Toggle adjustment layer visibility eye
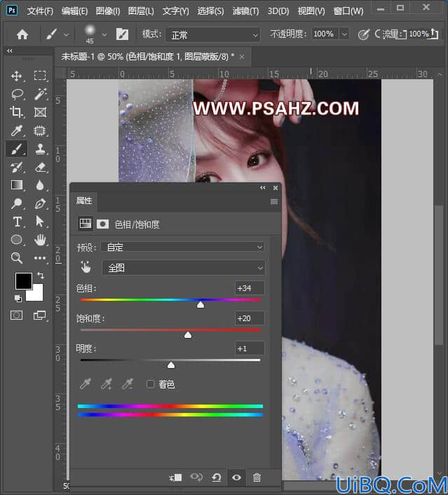 click(x=236, y=477)
